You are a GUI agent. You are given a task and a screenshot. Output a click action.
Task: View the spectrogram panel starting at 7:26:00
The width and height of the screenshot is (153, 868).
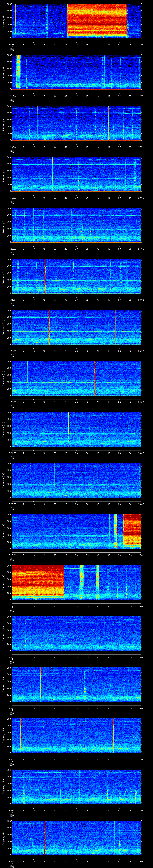[x=76, y=531]
